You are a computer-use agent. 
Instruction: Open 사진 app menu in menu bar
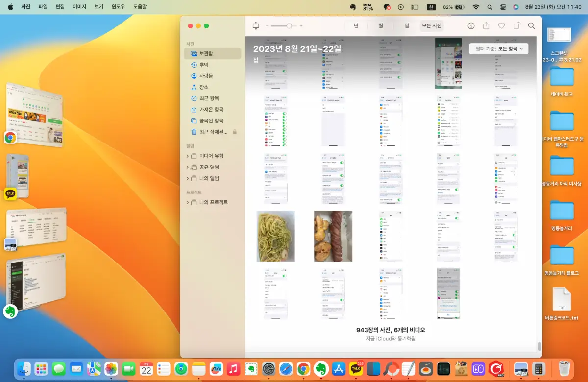point(25,7)
